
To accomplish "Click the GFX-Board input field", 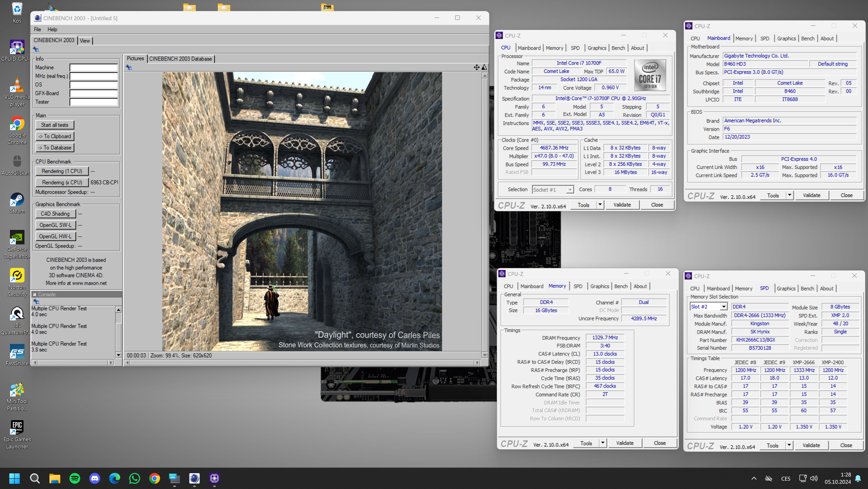I will [x=94, y=93].
